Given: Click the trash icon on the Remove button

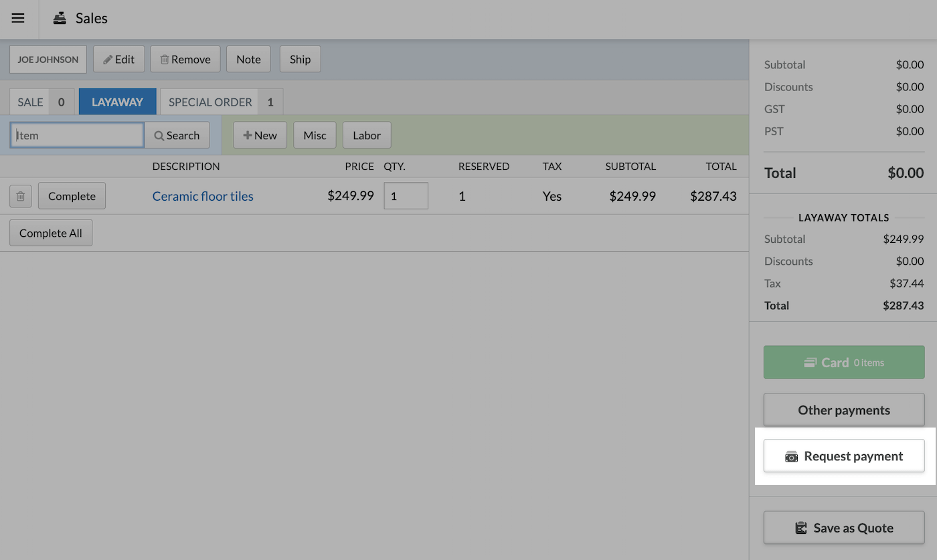Looking at the screenshot, I should [165, 59].
